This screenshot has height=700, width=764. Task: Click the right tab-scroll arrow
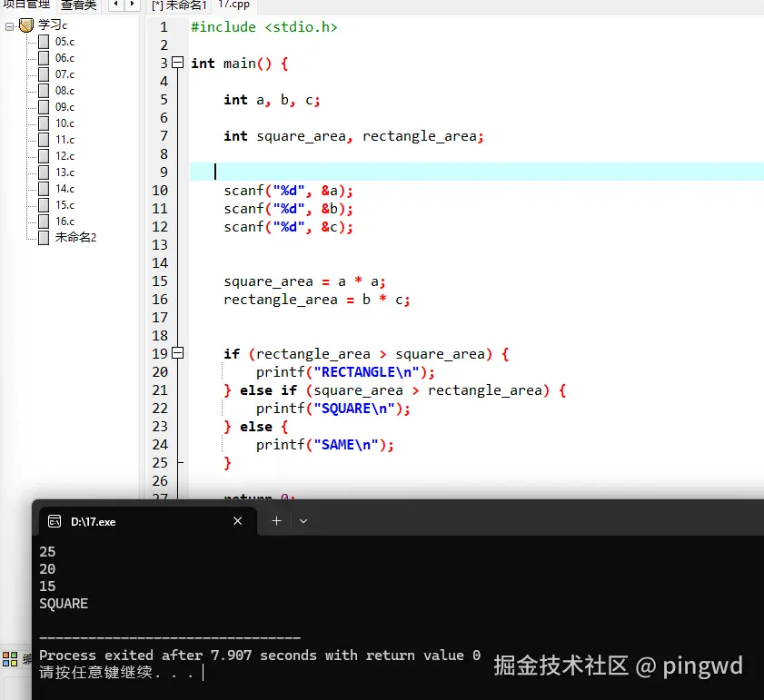click(132, 5)
